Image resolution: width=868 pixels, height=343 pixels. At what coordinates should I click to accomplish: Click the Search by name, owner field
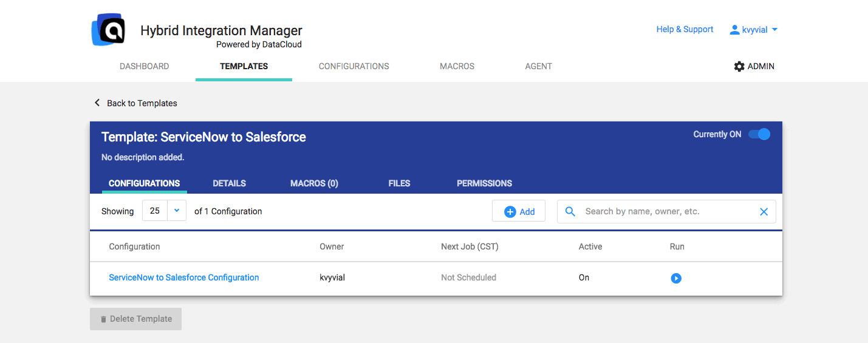coord(666,211)
